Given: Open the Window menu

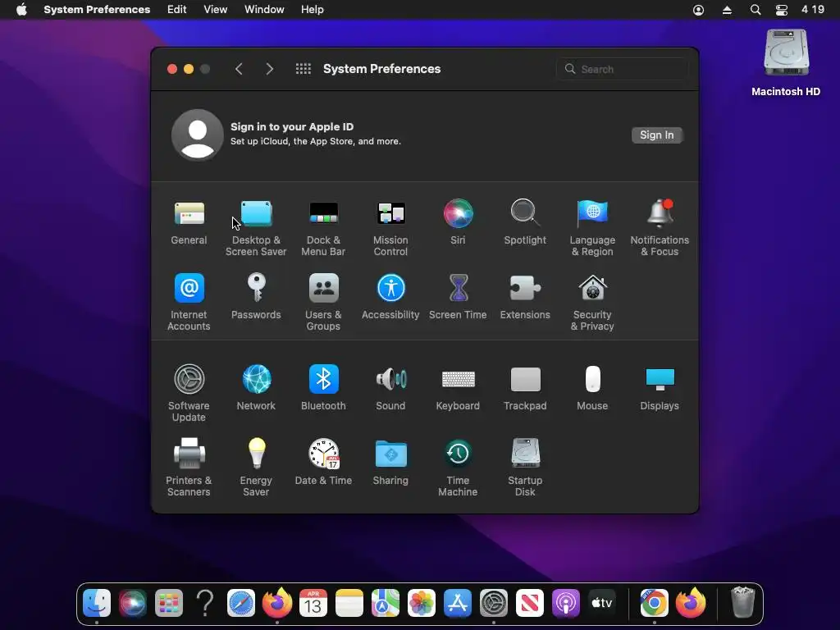Looking at the screenshot, I should click(264, 10).
